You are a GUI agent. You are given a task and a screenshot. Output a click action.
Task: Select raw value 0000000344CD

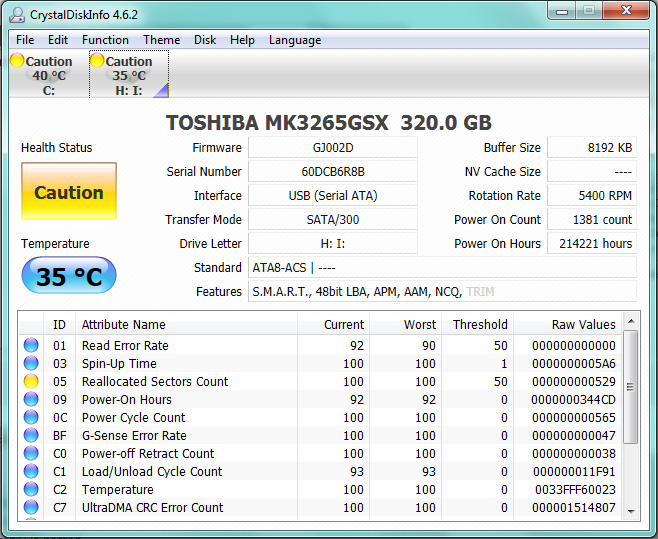pos(573,399)
